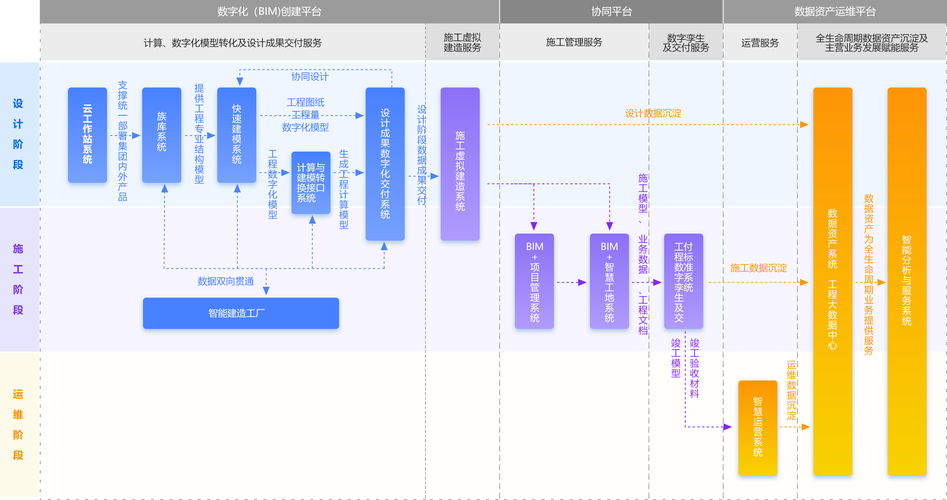Select the 施工管理服务 subheader

574,42
